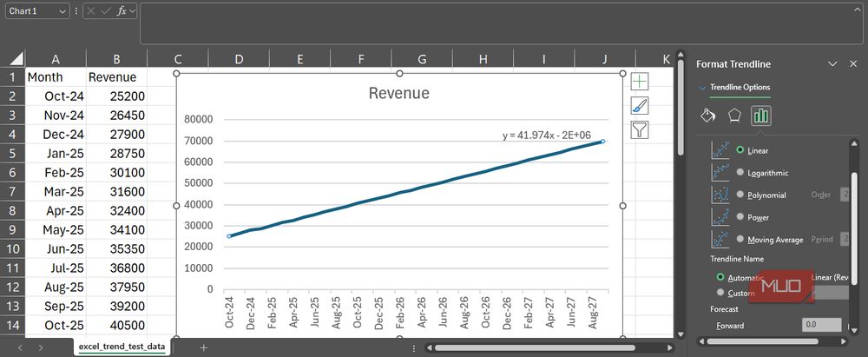Select the Trendline Options bar chart icon
The image size is (868, 357).
pos(761,116)
